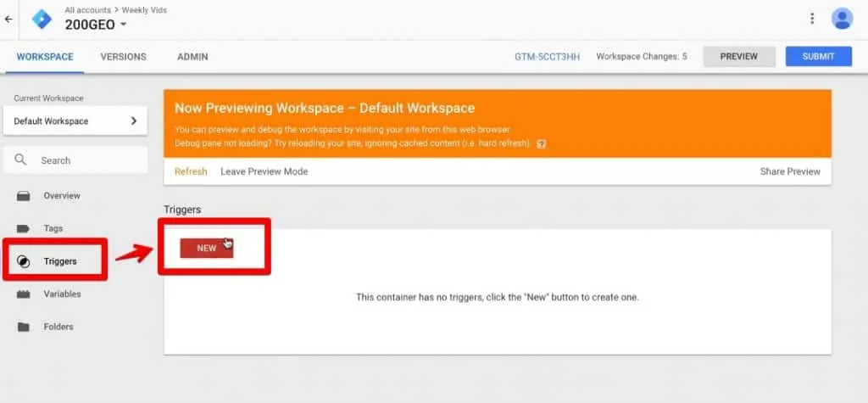The height and width of the screenshot is (403, 868).
Task: Click Workspace Changes: 5 text
Action: pyautogui.click(x=642, y=57)
